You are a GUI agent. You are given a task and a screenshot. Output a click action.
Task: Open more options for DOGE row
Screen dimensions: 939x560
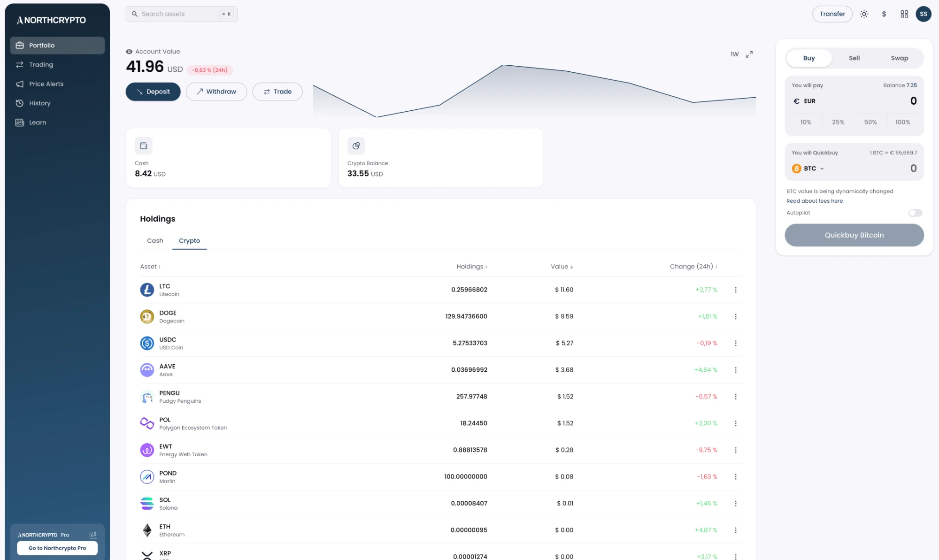coord(736,317)
